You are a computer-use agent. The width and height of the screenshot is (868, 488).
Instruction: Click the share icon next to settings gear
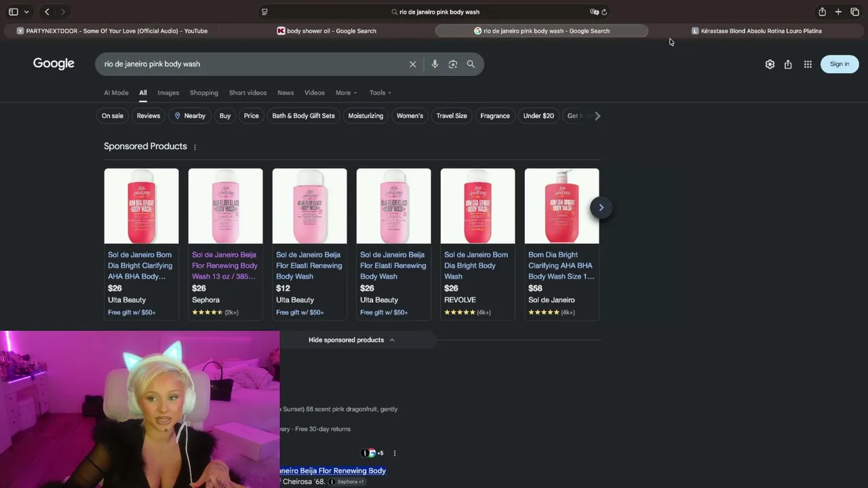(788, 64)
